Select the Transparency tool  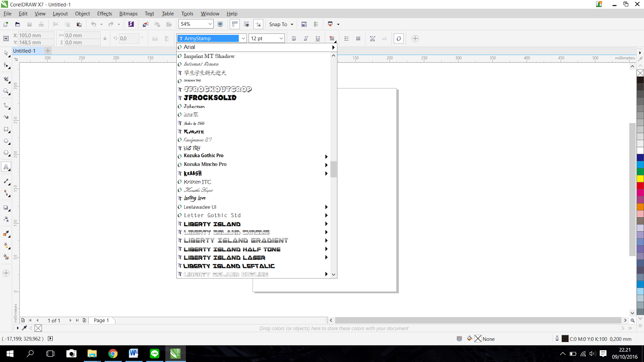[6, 219]
